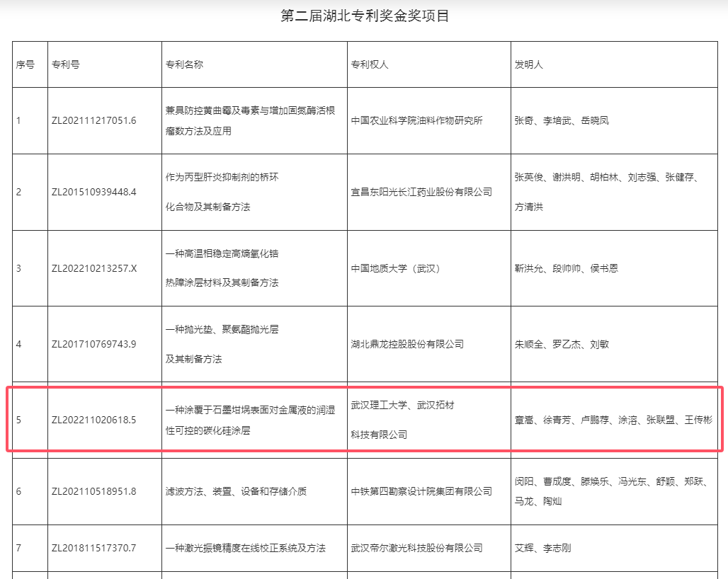Click inventors cell starting with 闵阳、曹成度

tap(611, 491)
